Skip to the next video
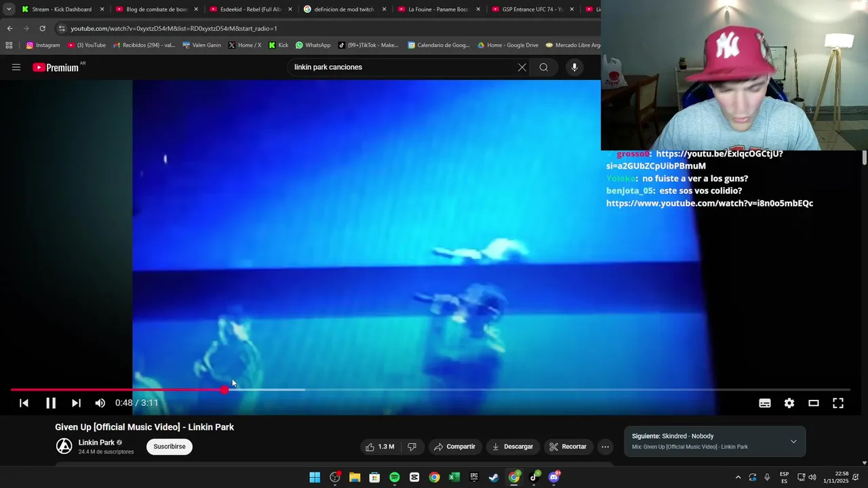Screen dimensions: 868x488 pos(76,403)
